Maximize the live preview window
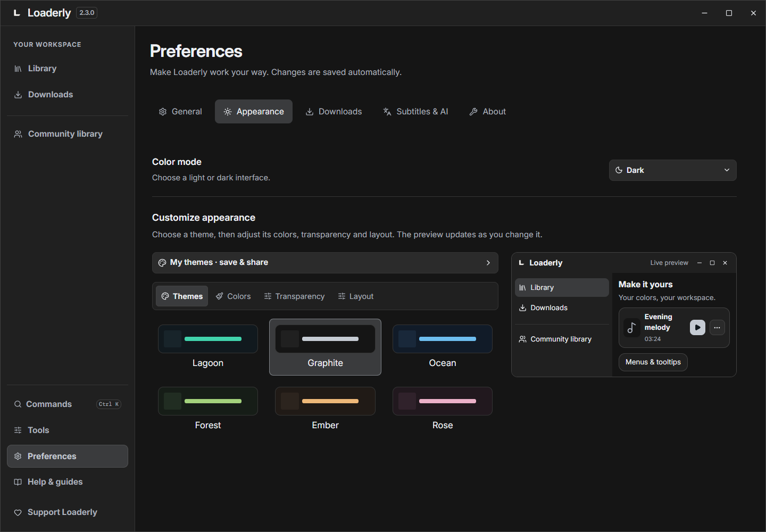This screenshot has height=532, width=766. pyautogui.click(x=712, y=263)
